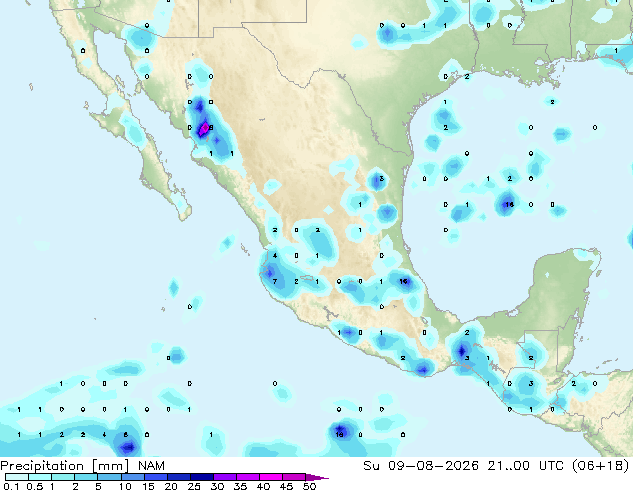Click the 'NAM' model label
Image resolution: width=634 pixels, height=490 pixels.
click(152, 466)
